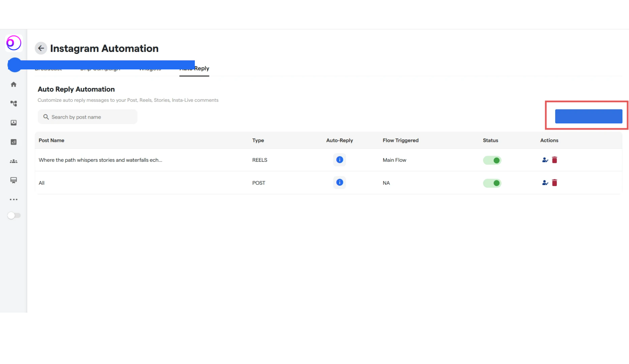Image resolution: width=629 pixels, height=364 pixels.
Task: Turn off status for the REELS row
Action: (x=492, y=160)
